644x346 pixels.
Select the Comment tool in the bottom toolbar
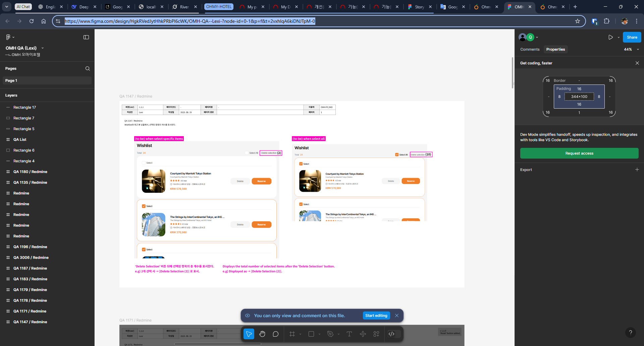pyautogui.click(x=276, y=334)
